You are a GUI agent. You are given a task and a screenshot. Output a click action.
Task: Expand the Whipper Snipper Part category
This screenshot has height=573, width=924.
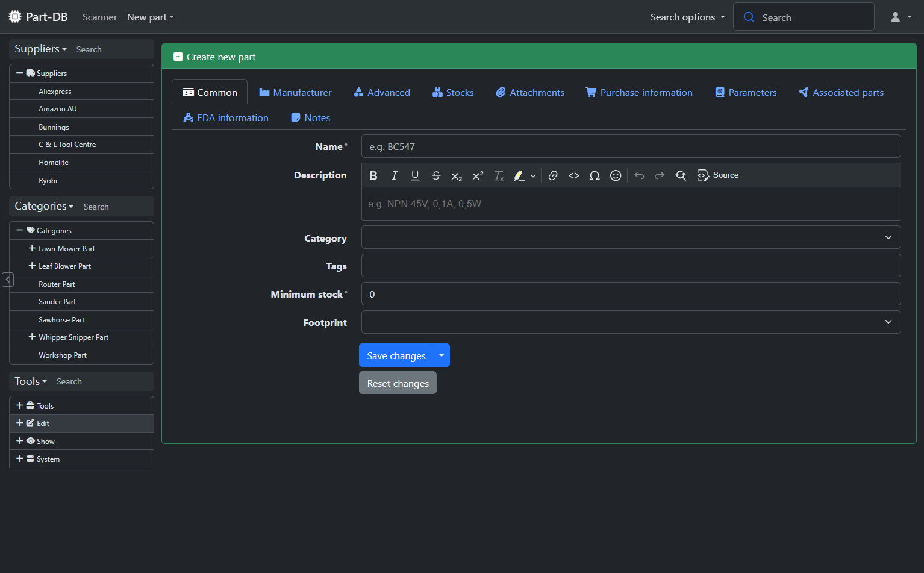(x=32, y=337)
